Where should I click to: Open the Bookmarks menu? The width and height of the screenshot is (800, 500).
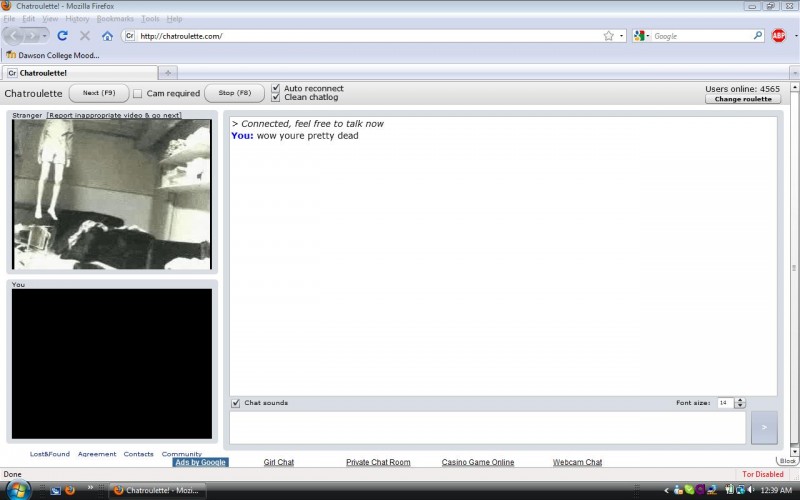pos(115,19)
